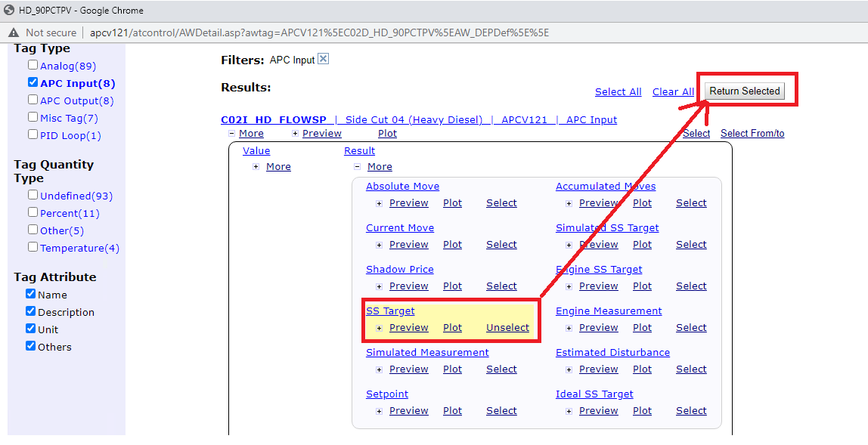Toggle the Description tag attribute checkbox
This screenshot has height=445, width=868.
click(x=30, y=311)
